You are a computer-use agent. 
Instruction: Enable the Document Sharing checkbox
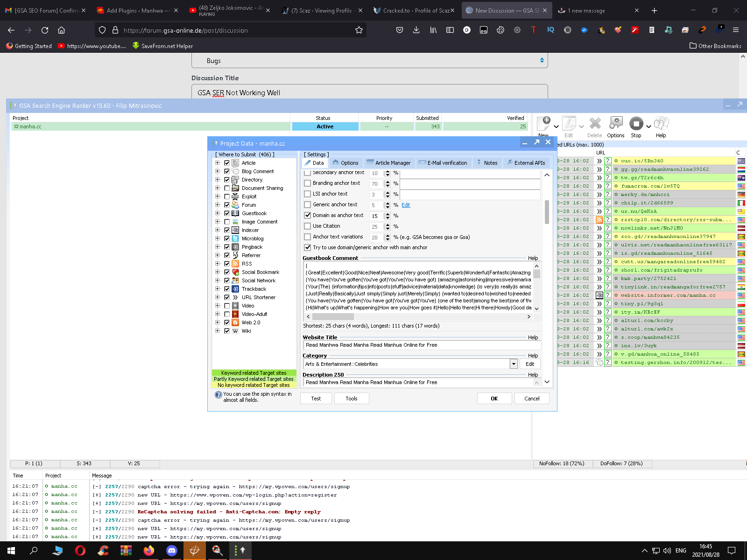click(227, 188)
